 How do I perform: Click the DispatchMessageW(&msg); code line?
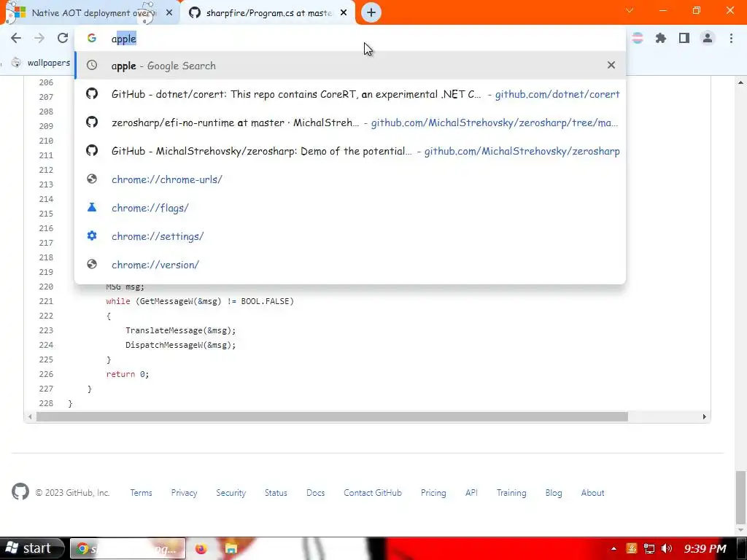(x=181, y=345)
